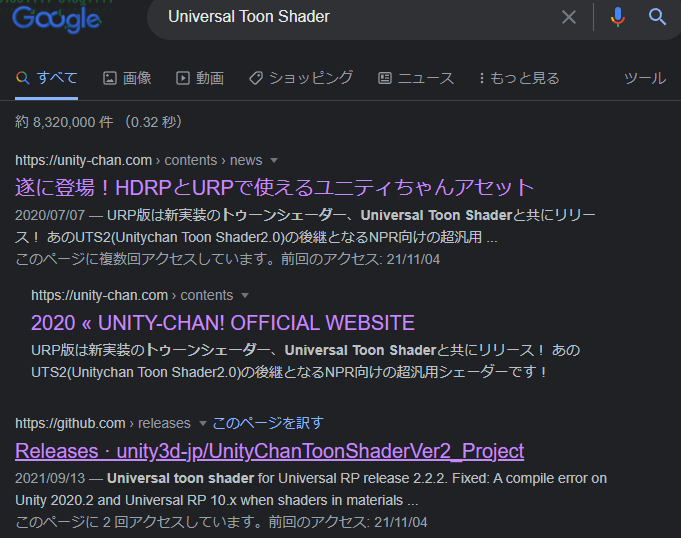Click the ショッピング tab tag icon

[x=256, y=78]
